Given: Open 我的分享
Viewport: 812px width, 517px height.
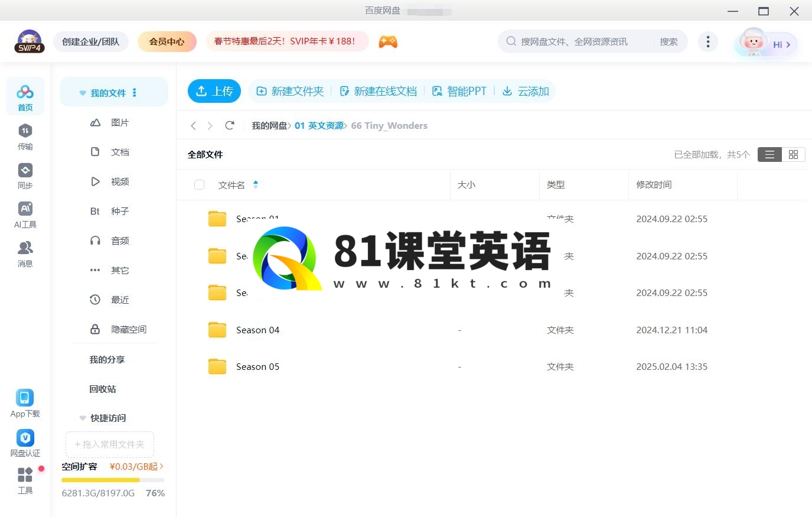Looking at the screenshot, I should pyautogui.click(x=107, y=359).
